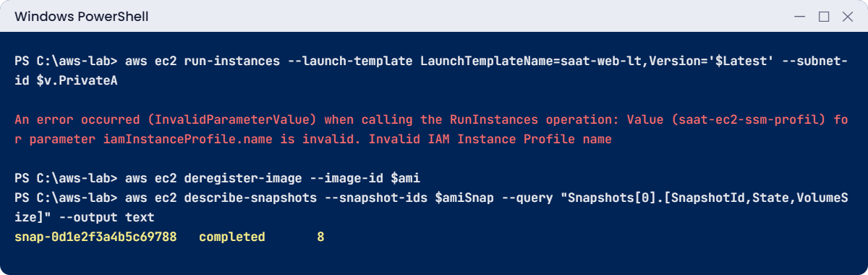Click the 'aws ec2 run-instances' command text
The height and width of the screenshot is (275, 868).
coord(203,62)
